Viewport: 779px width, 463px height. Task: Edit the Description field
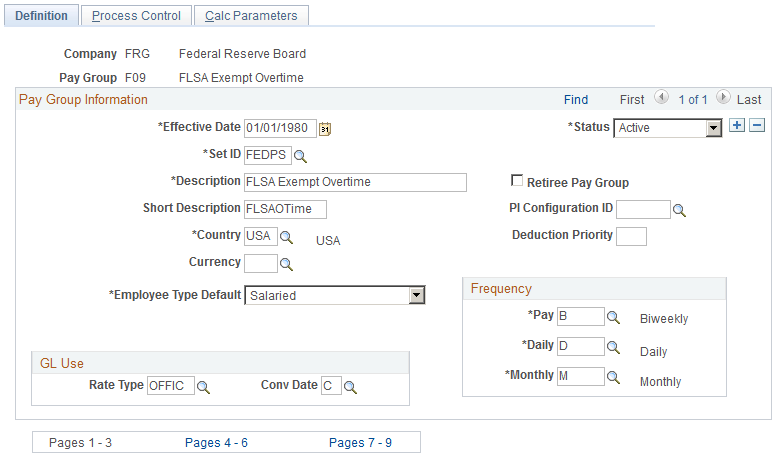[355, 182]
